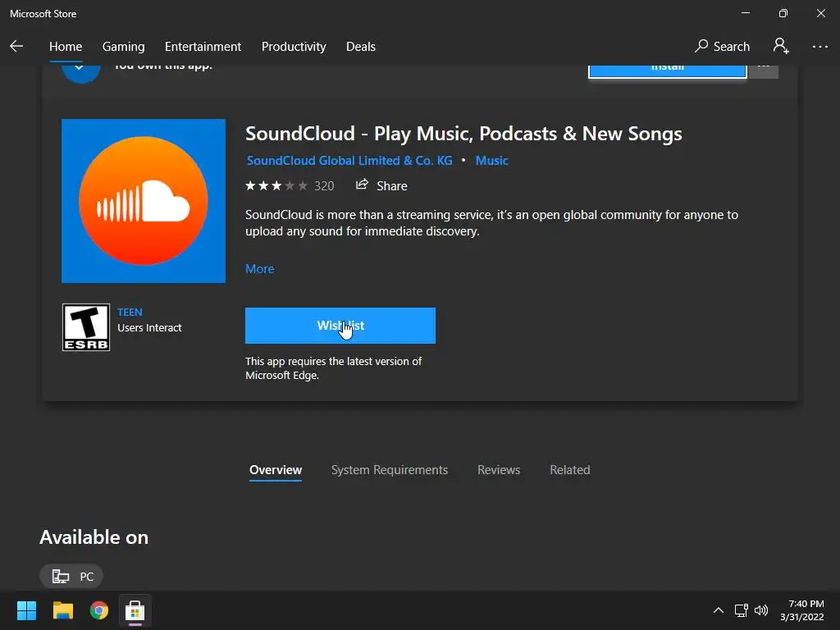
Task: Open the Gaming tab
Action: (x=123, y=47)
